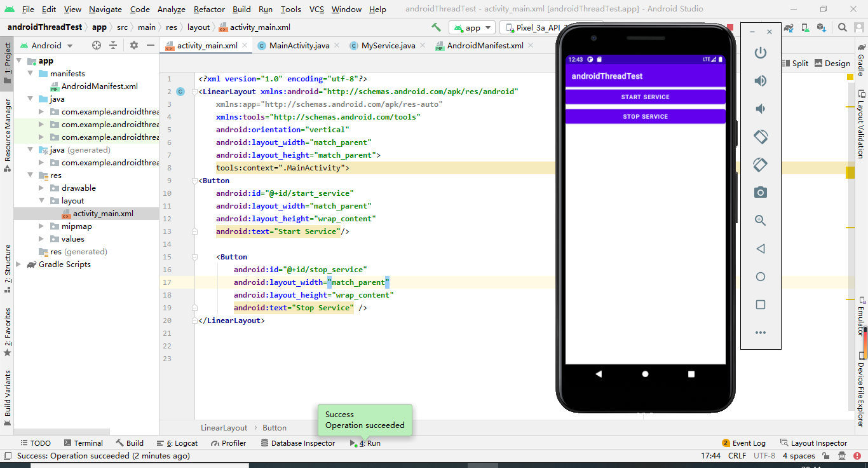
Task: Toggle tool window bars at bottom-left corner
Action: pyautogui.click(x=7, y=456)
